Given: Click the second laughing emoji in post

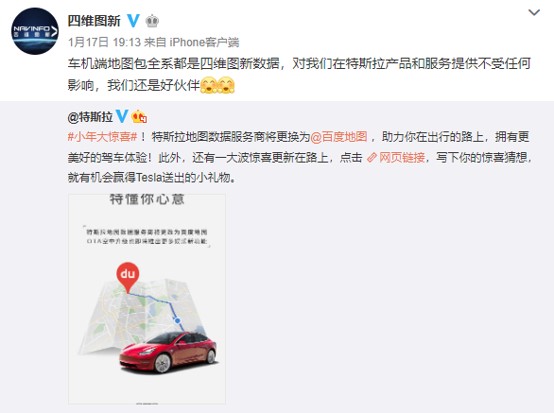Looking at the screenshot, I should pyautogui.click(x=226, y=85).
